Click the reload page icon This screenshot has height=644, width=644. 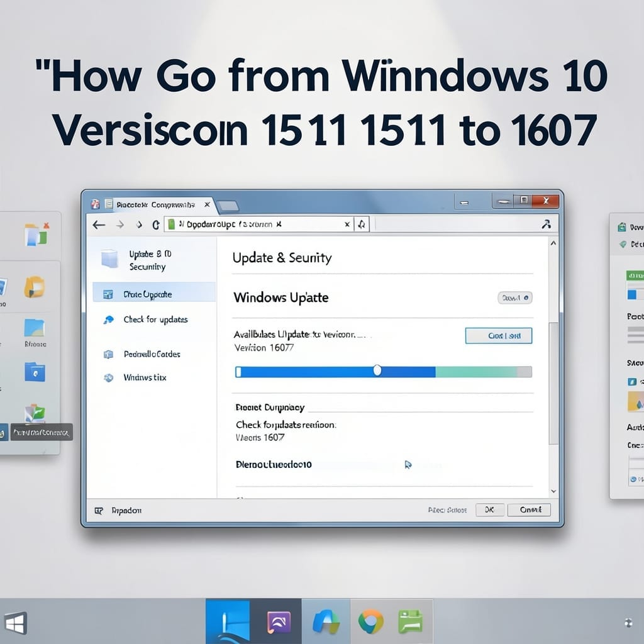tap(156, 225)
